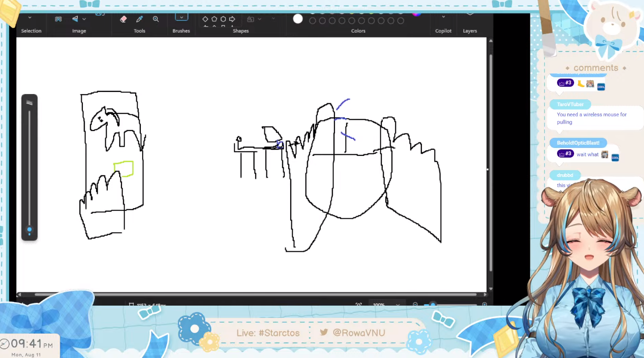Viewport: 644px width, 358px height.
Task: Click the yellow-green square in the drawing
Action: [x=123, y=169]
